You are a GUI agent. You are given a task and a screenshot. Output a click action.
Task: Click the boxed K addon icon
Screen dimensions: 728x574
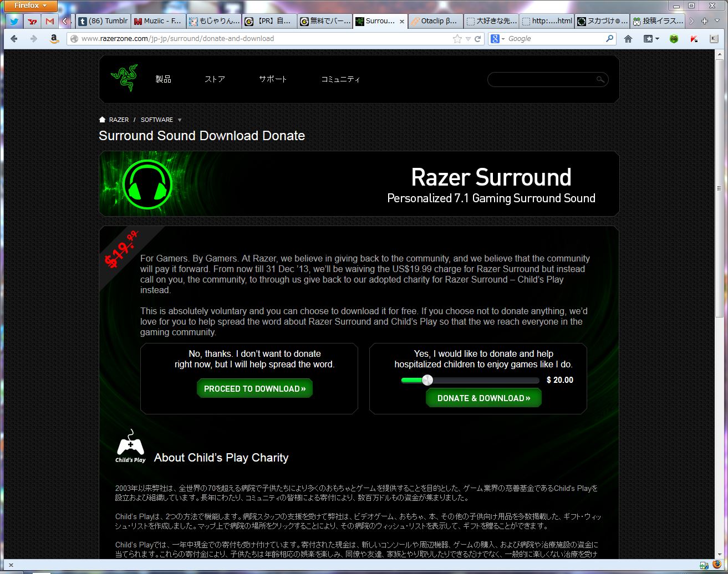714,39
